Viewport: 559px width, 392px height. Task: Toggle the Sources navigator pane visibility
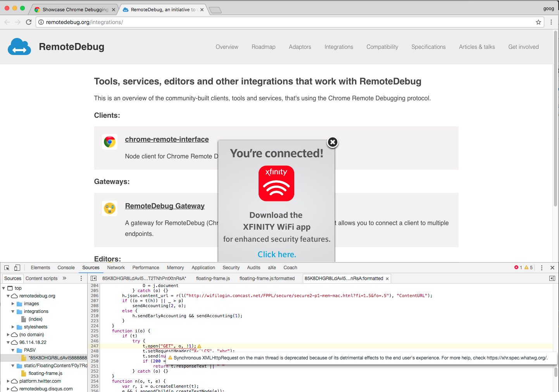pyautogui.click(x=93, y=279)
